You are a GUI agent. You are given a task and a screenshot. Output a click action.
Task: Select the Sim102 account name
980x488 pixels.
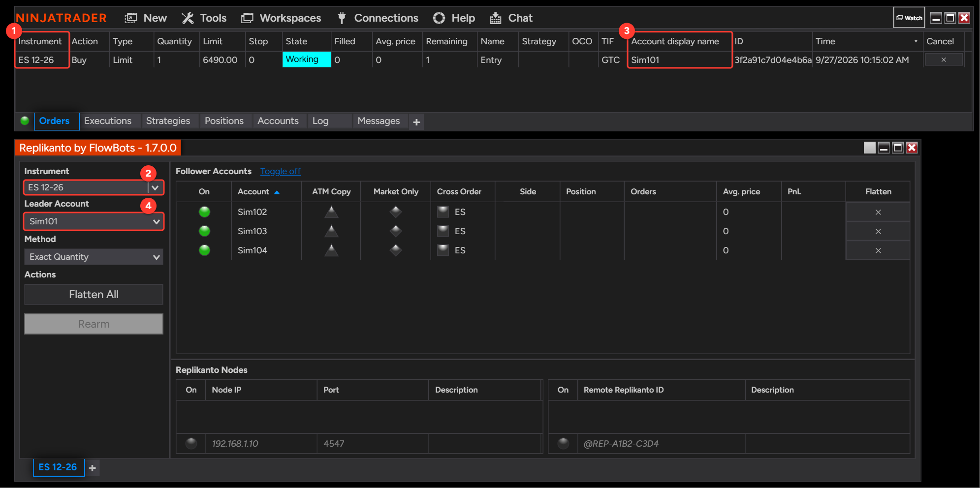coord(252,212)
